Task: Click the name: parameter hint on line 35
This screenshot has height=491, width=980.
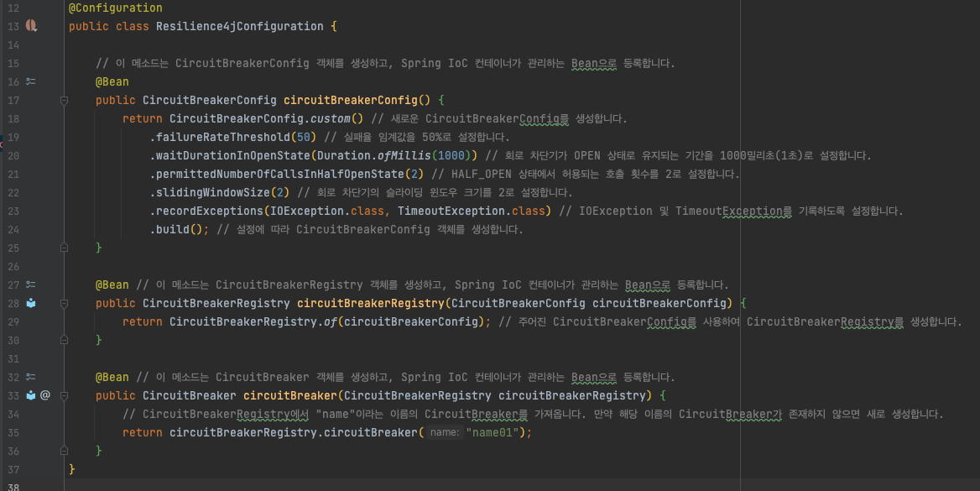Action: [x=445, y=433]
